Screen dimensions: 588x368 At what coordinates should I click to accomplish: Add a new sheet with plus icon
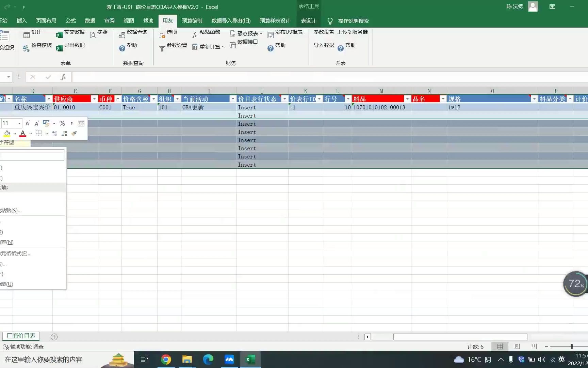click(x=54, y=337)
